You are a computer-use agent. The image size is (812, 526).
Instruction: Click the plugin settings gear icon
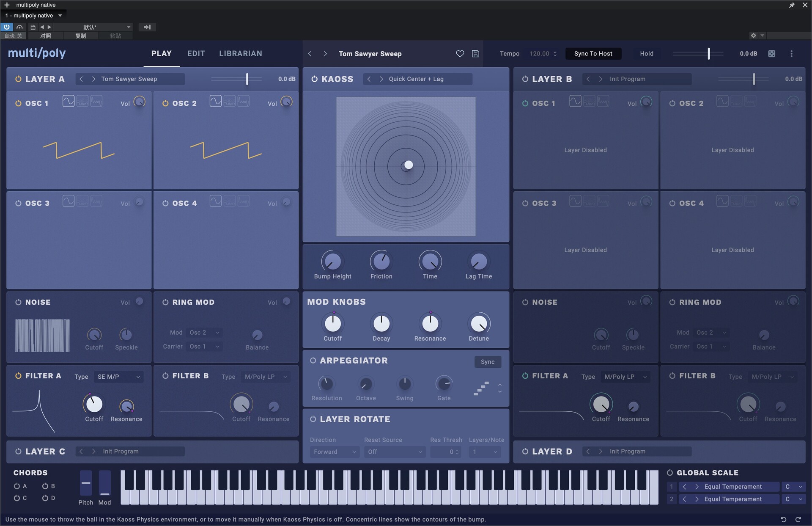pos(753,36)
